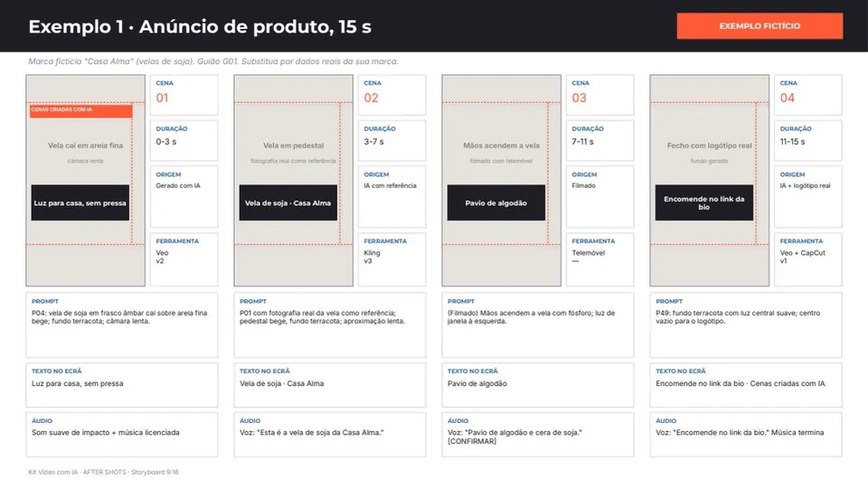Click scene 01 on-screen text 'Luz para casa, sem pressa'
Image resolution: width=868 pixels, height=488 pixels.
click(78, 383)
